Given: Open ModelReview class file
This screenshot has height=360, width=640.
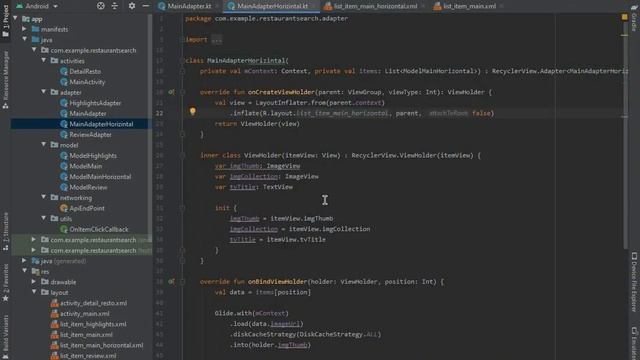Looking at the screenshot, I should pyautogui.click(x=88, y=187).
